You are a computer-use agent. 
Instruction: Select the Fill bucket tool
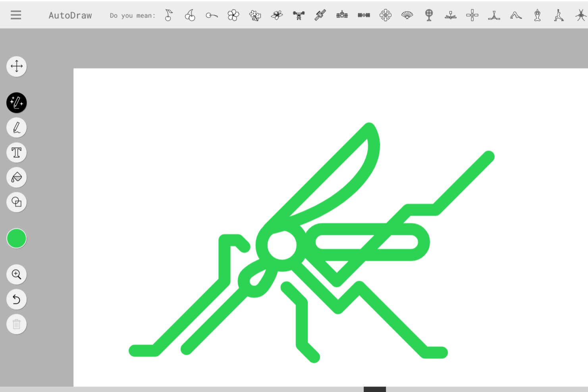[16, 178]
